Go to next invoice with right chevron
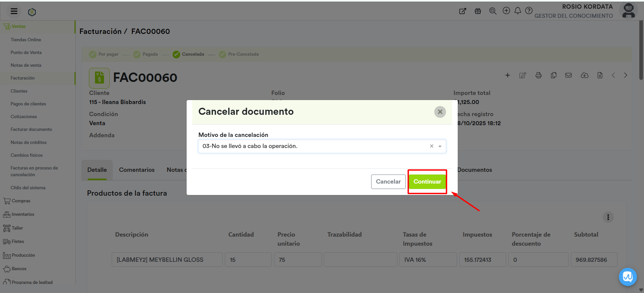Screen dimensions: 644x293 point(626,76)
